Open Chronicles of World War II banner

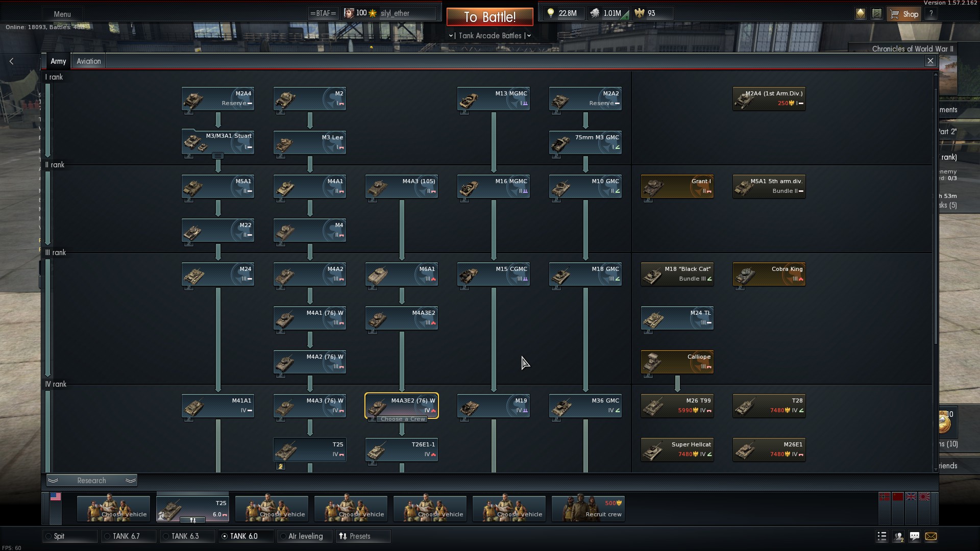(912, 49)
